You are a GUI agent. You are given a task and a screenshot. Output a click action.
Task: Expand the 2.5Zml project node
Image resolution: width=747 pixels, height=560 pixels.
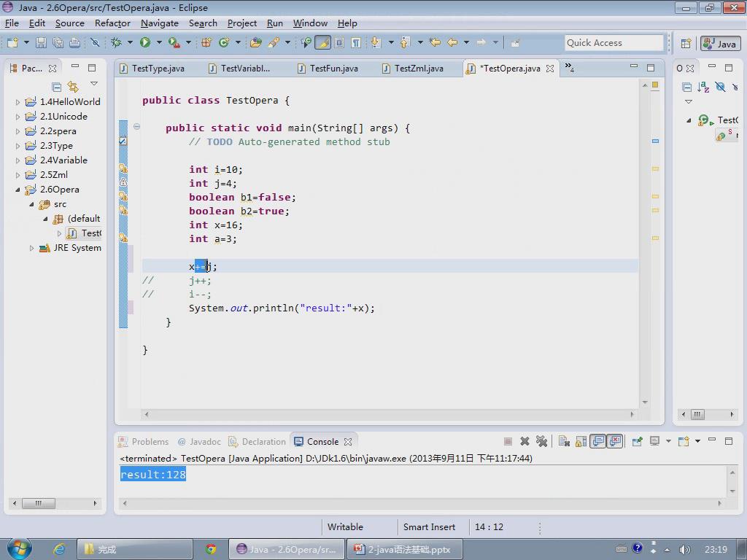coord(18,175)
